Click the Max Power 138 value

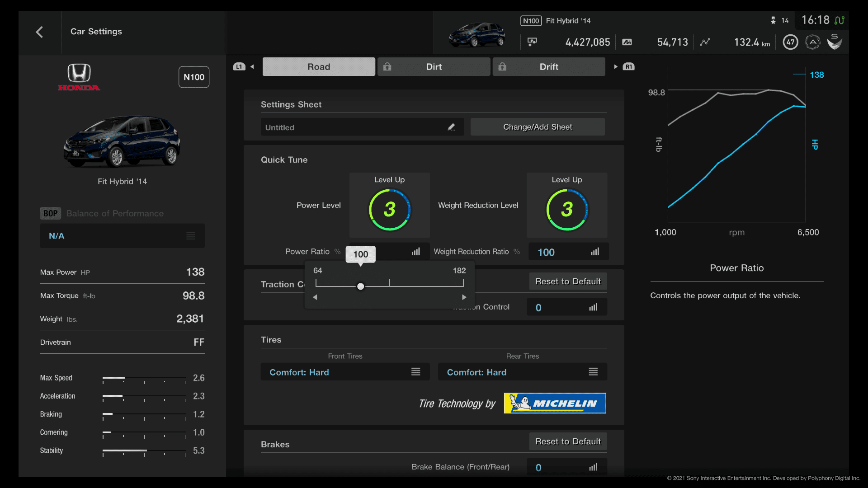pyautogui.click(x=195, y=272)
